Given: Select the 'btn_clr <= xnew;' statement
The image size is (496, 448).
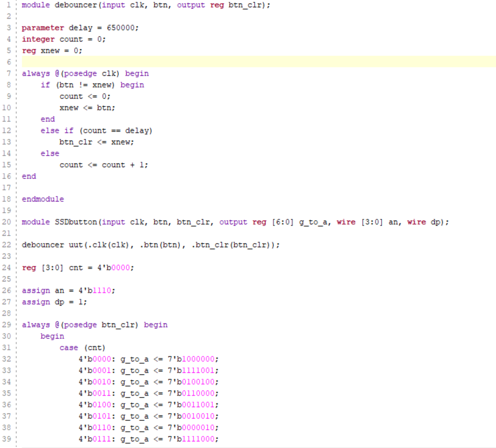Looking at the screenshot, I should click(x=97, y=142).
